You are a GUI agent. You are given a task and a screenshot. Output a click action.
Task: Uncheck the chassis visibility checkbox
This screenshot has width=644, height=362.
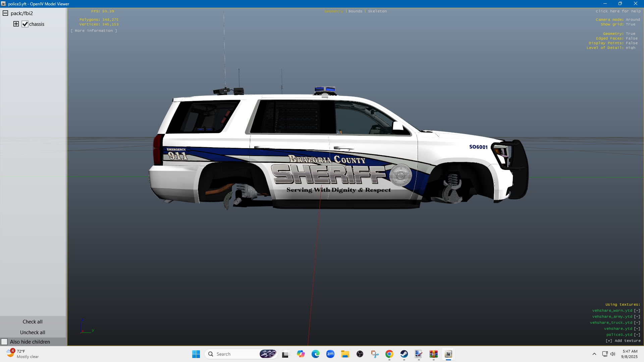[25, 24]
